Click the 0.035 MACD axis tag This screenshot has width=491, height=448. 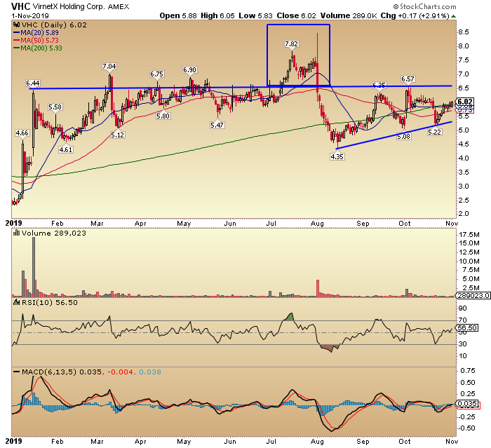tap(468, 404)
